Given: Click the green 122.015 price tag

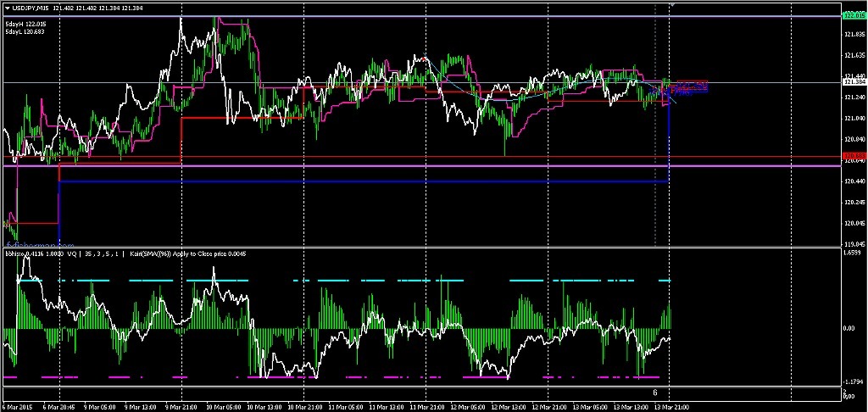Looking at the screenshot, I should click(x=854, y=15).
